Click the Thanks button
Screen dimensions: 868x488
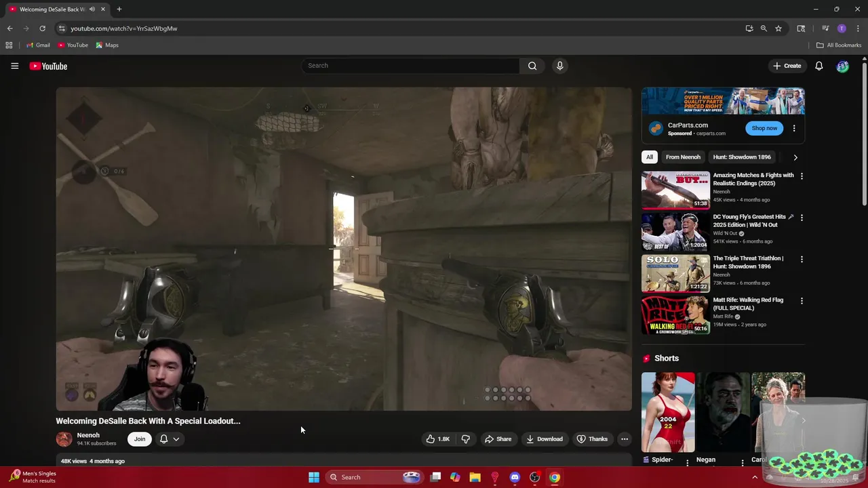(592, 439)
